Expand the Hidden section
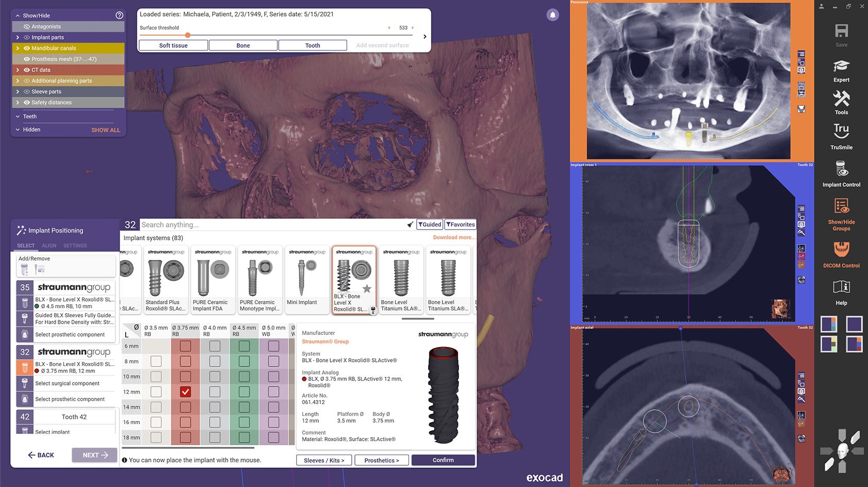The width and height of the screenshot is (868, 487). point(18,130)
